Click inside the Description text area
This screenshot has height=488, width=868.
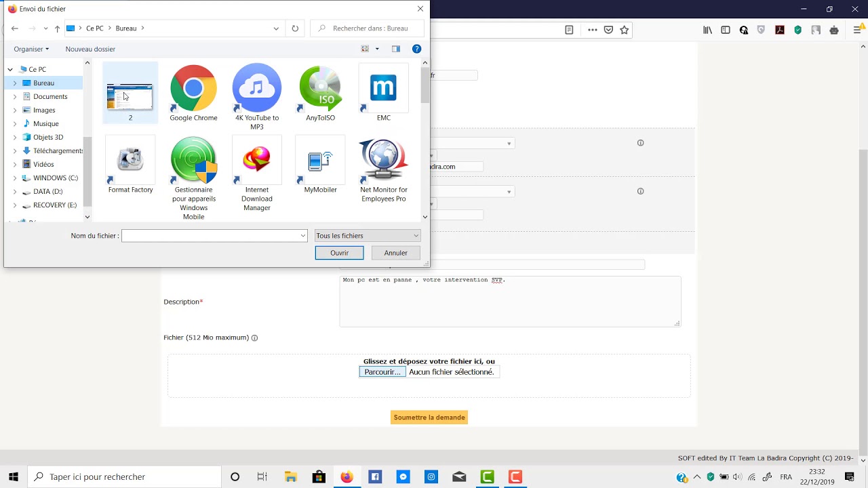tap(510, 302)
